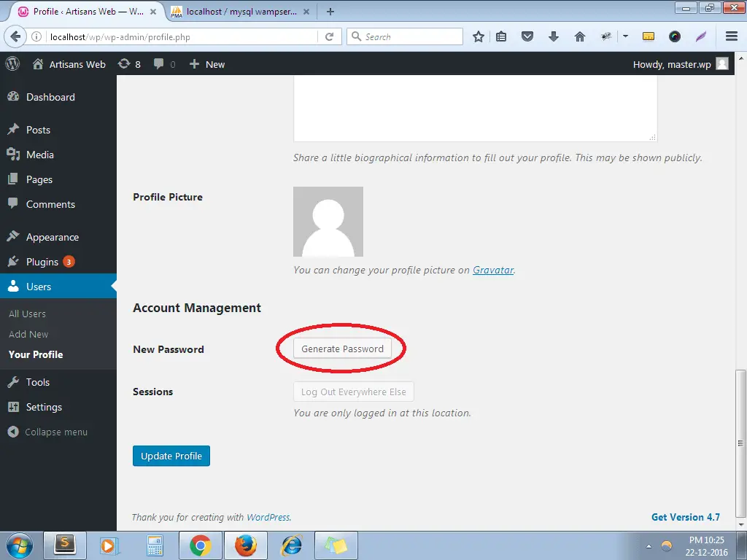Launch Google Chrome from the taskbar
747x560 pixels.
[x=201, y=545]
